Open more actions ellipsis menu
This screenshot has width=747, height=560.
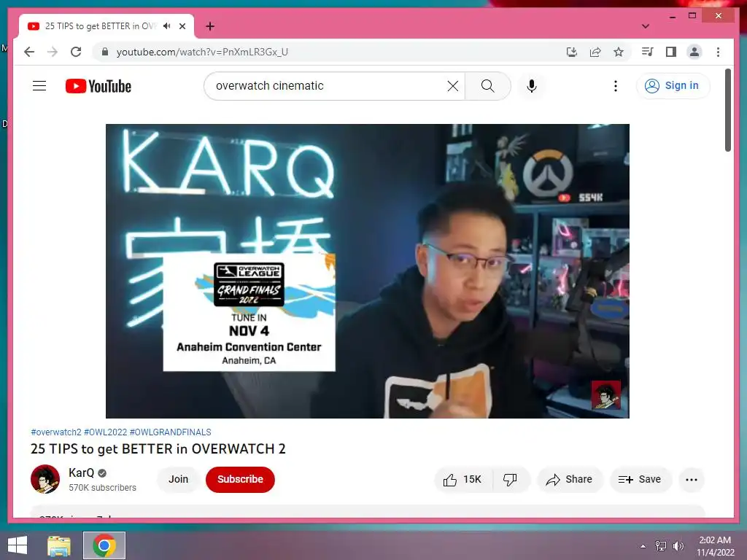(x=692, y=480)
